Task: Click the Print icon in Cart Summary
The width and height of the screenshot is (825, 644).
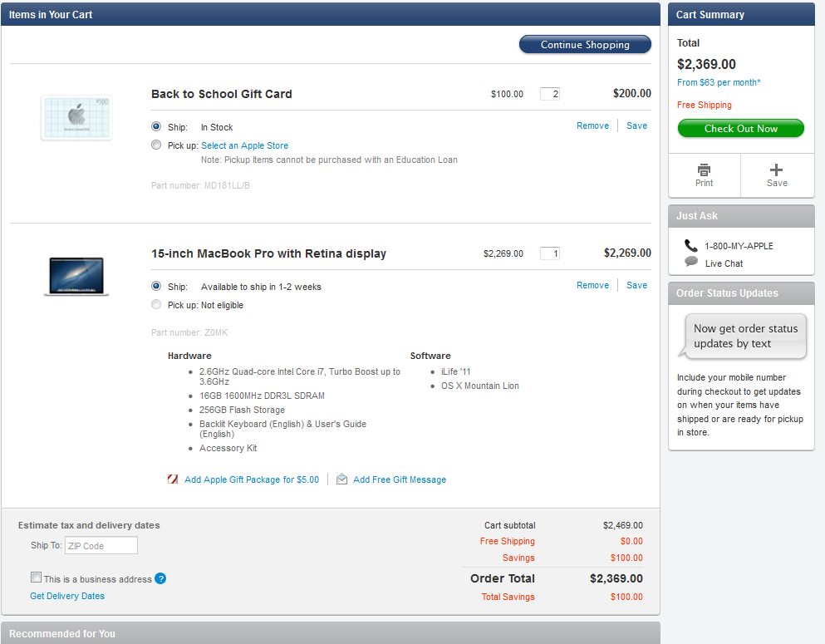Action: point(704,170)
